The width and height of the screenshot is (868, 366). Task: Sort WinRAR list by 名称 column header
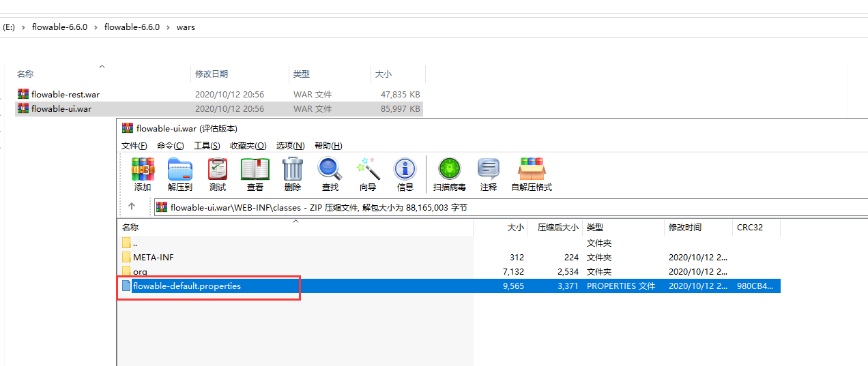[295, 228]
